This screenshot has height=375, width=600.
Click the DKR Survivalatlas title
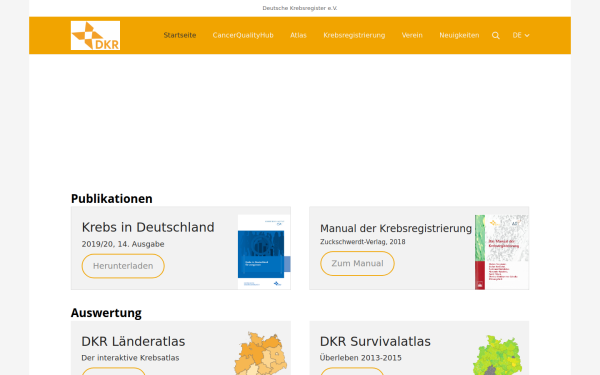pos(375,341)
